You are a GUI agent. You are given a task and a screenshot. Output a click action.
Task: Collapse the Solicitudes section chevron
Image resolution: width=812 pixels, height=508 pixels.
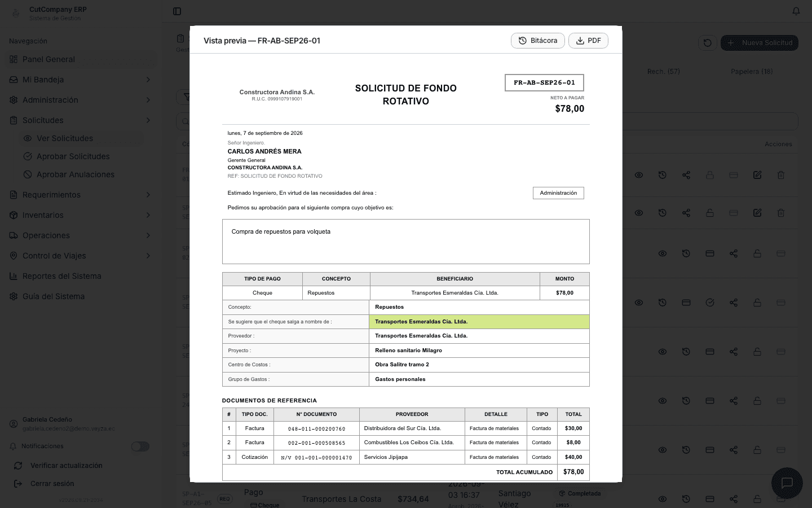(x=148, y=120)
